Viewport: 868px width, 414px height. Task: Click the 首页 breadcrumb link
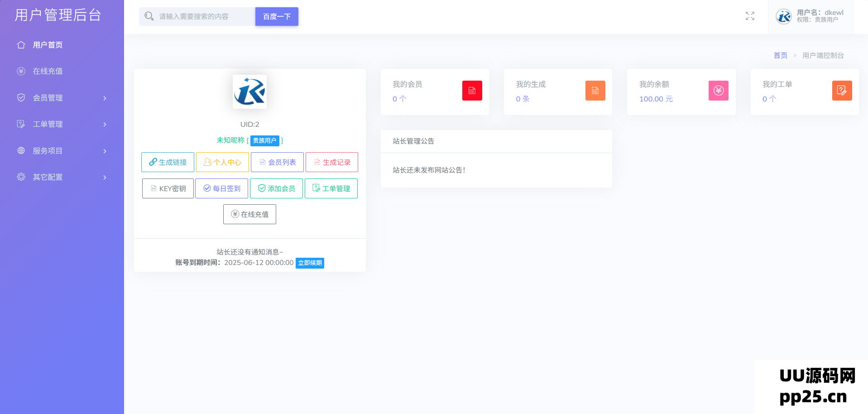pos(780,55)
